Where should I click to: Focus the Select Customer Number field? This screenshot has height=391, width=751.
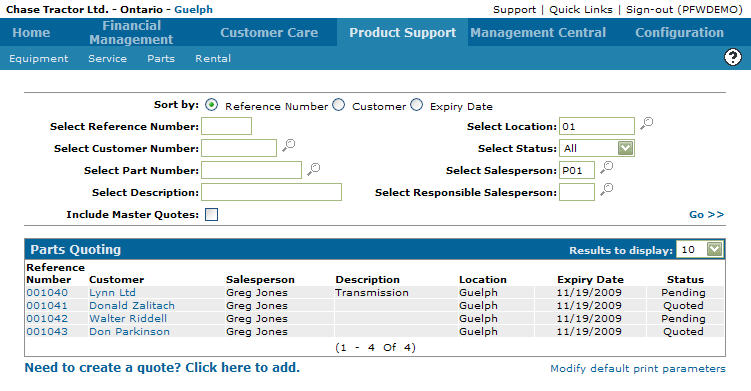pos(239,148)
